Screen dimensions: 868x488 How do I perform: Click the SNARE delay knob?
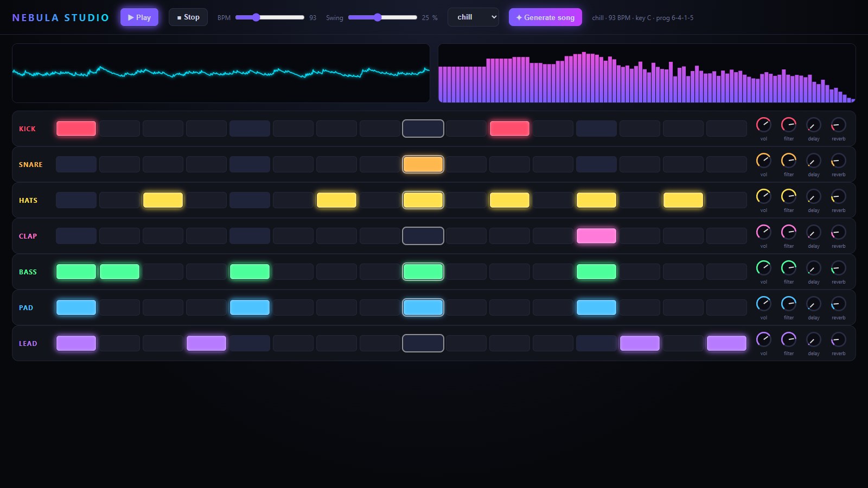click(814, 160)
